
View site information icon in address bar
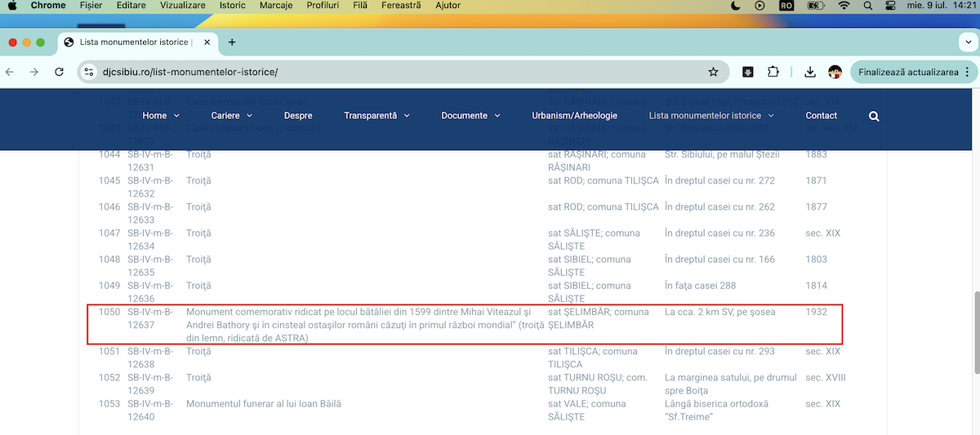pyautogui.click(x=90, y=72)
